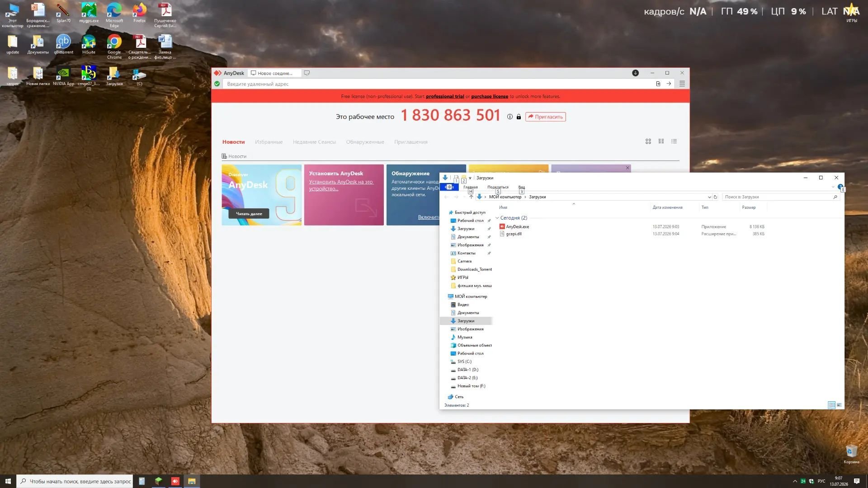Open the Quick Access Toolbar customize dropdown
Viewport: 868px width, 488px height.
point(470,178)
